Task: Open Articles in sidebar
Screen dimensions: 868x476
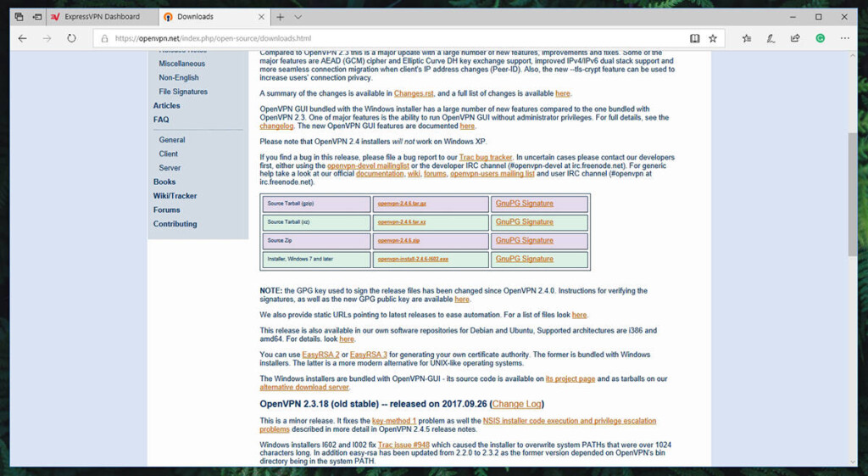Action: [x=167, y=105]
